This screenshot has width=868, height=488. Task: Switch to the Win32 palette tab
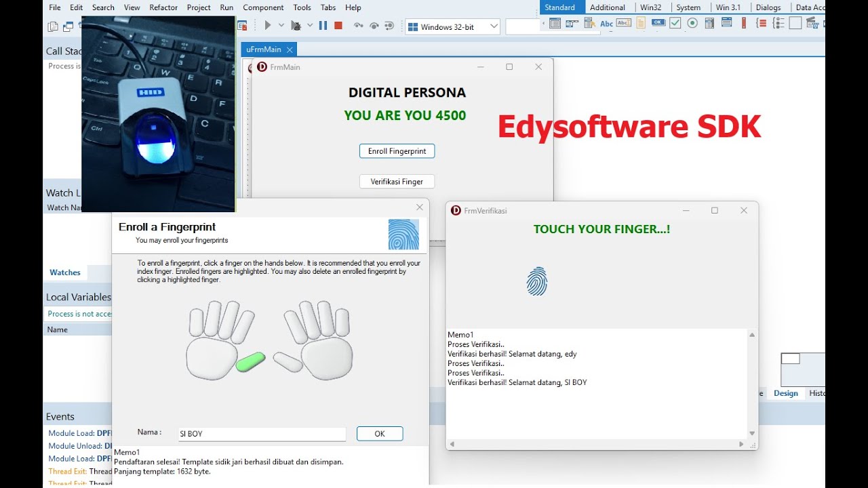click(651, 7)
